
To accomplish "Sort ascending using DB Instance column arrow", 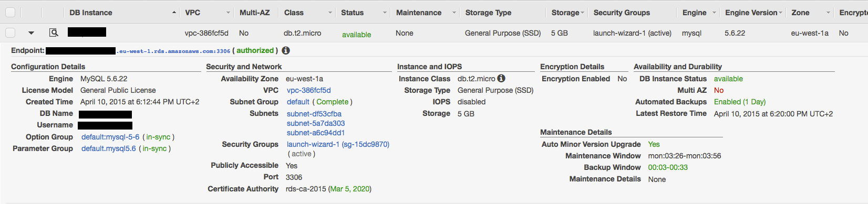I will click(174, 13).
